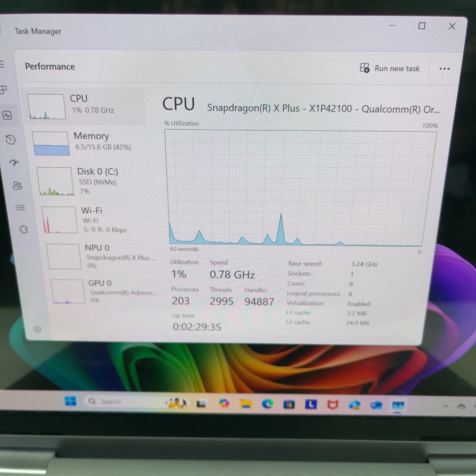Click the 24.0 MB L2 cache value
Screen dimensions: 476x476
click(x=357, y=323)
